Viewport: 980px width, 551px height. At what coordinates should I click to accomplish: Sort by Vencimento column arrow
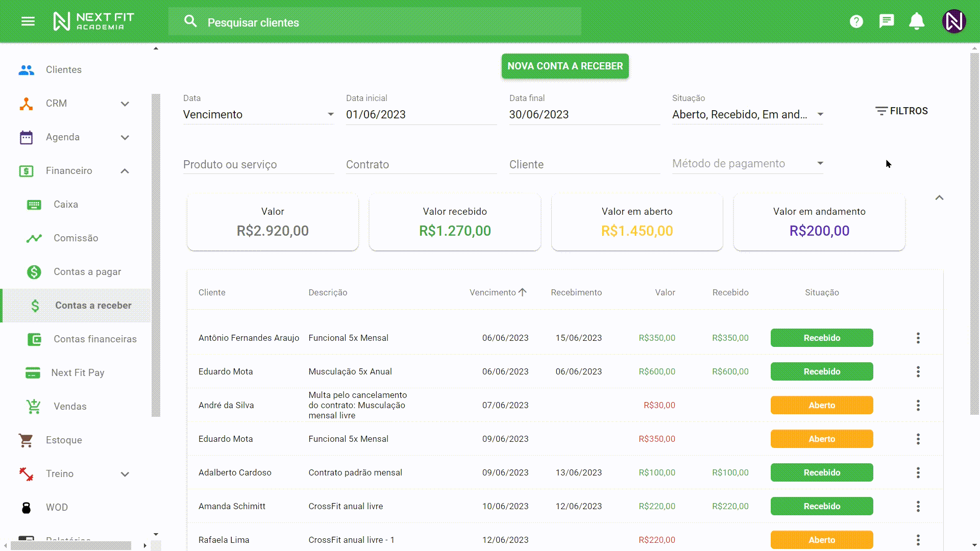(522, 292)
